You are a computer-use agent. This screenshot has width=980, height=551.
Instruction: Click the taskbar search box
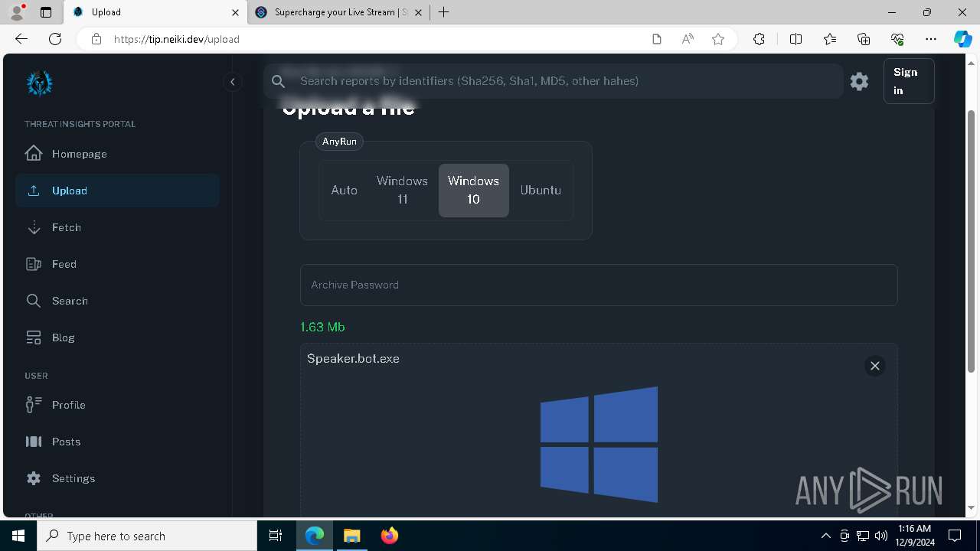pos(147,536)
